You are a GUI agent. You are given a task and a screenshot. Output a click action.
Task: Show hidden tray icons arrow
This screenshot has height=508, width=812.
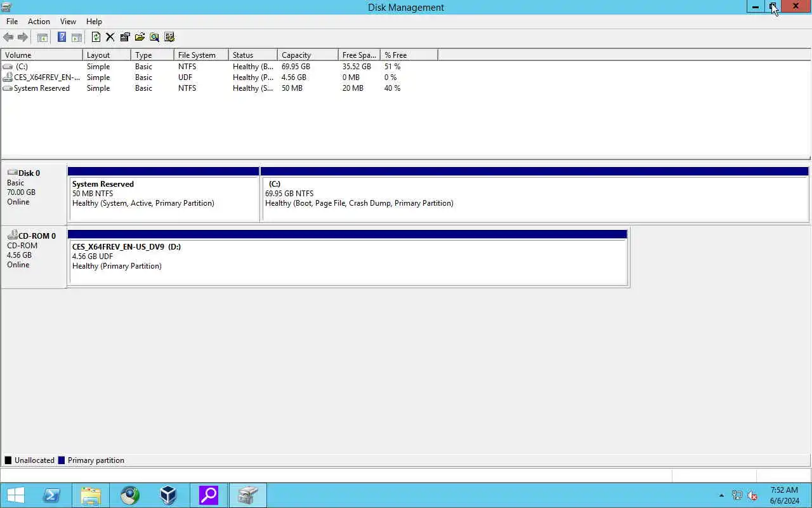[x=721, y=495]
